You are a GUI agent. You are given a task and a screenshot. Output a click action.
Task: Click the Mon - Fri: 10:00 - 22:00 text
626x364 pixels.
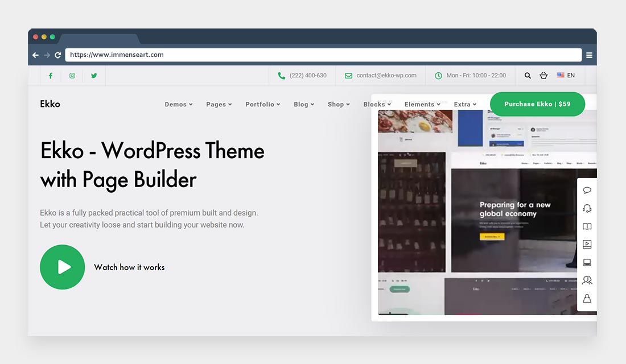point(476,76)
